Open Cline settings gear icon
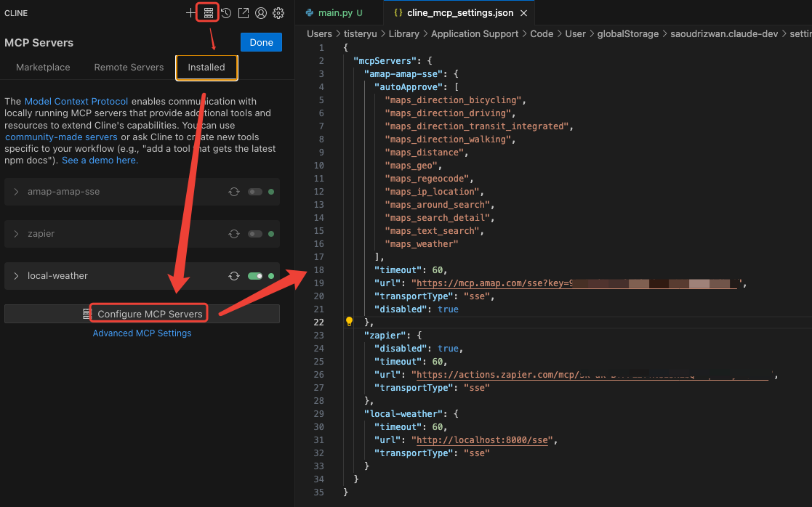The image size is (812, 507). [278, 13]
